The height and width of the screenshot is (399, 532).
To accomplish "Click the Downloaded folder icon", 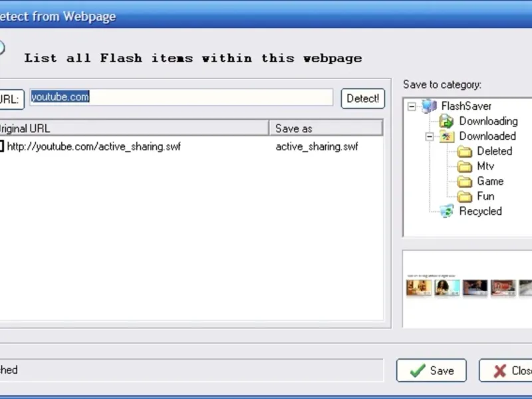I will tap(447, 136).
